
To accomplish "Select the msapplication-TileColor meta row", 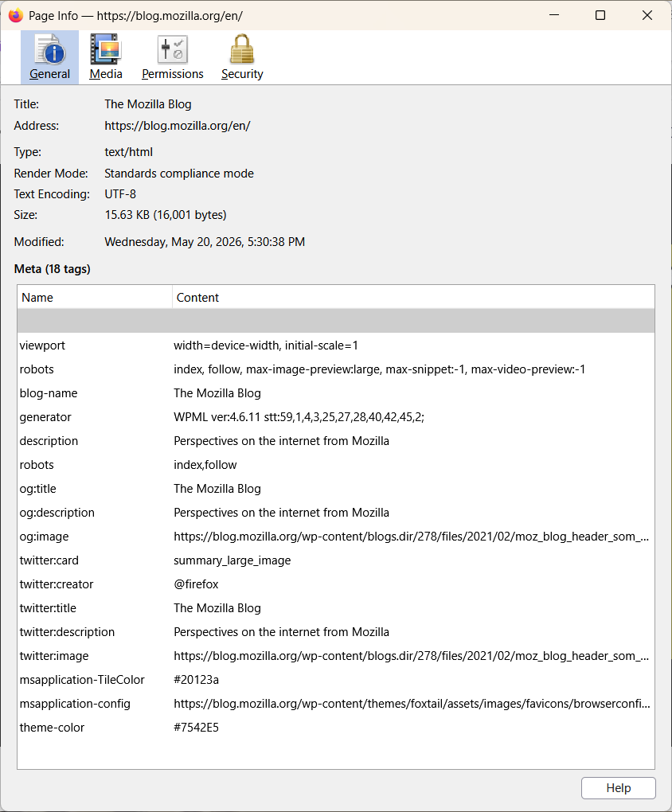I will (336, 679).
